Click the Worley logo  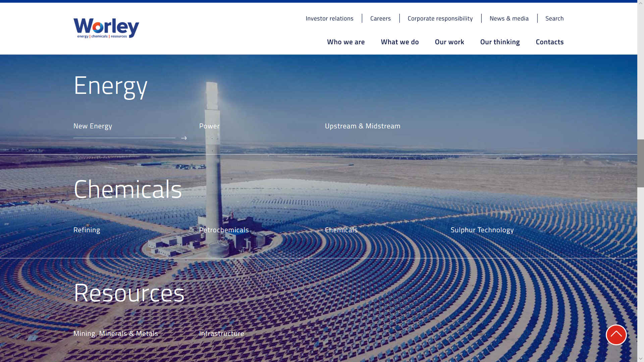106,28
